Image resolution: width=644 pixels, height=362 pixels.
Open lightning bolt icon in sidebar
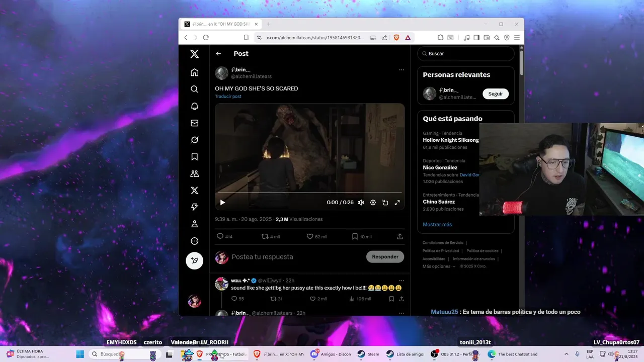click(x=195, y=207)
